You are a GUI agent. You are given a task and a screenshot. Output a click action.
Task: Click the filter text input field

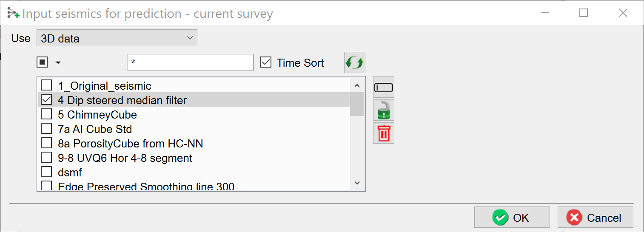coord(190,63)
